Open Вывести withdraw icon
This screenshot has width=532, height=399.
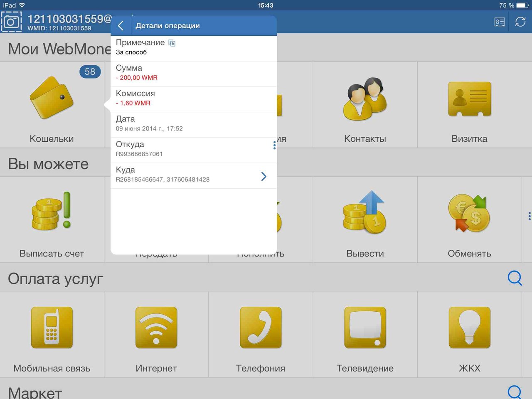(x=365, y=212)
